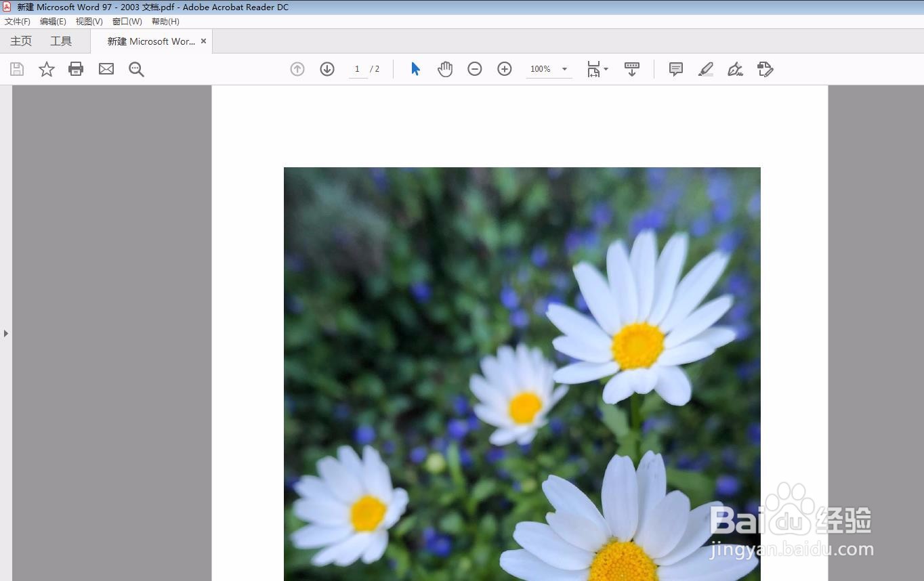Open the 文件(F) menu
Screen dimensions: 924x581
18,22
